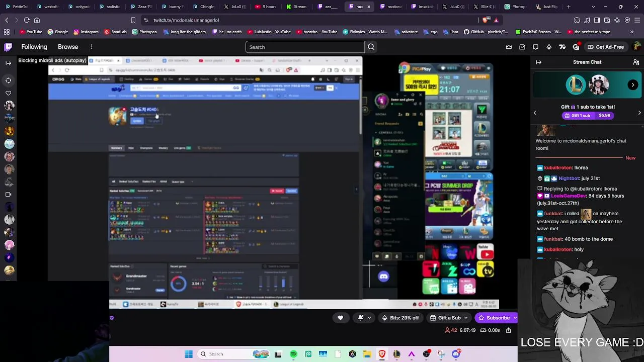Open the browser tab search dropdown
This screenshot has width=644, height=362.
593,7
